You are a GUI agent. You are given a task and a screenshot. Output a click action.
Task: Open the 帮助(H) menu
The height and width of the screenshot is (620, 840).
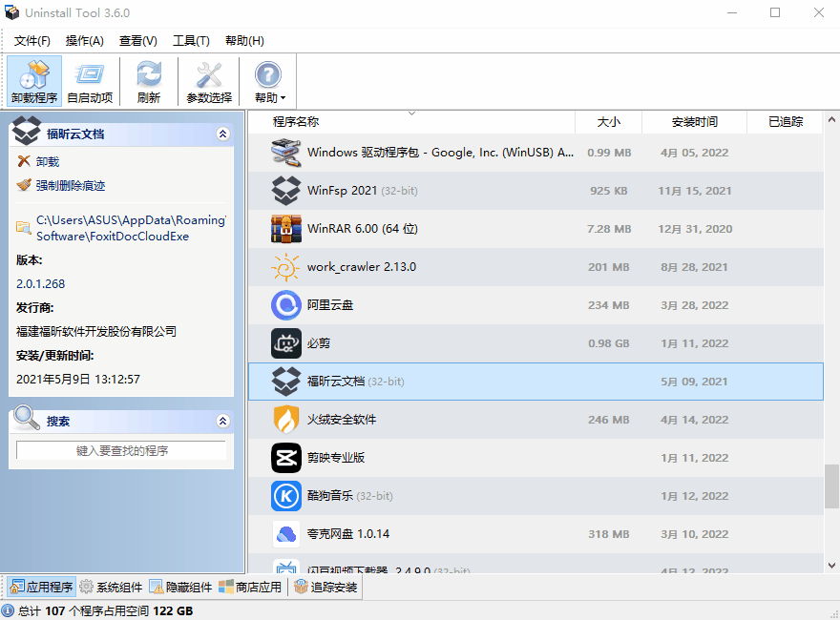tap(244, 41)
